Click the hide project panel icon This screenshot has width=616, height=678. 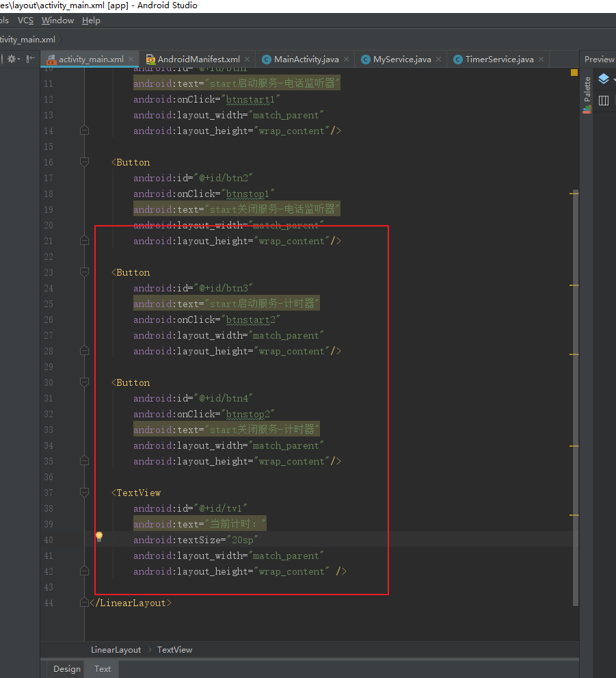tap(30, 60)
